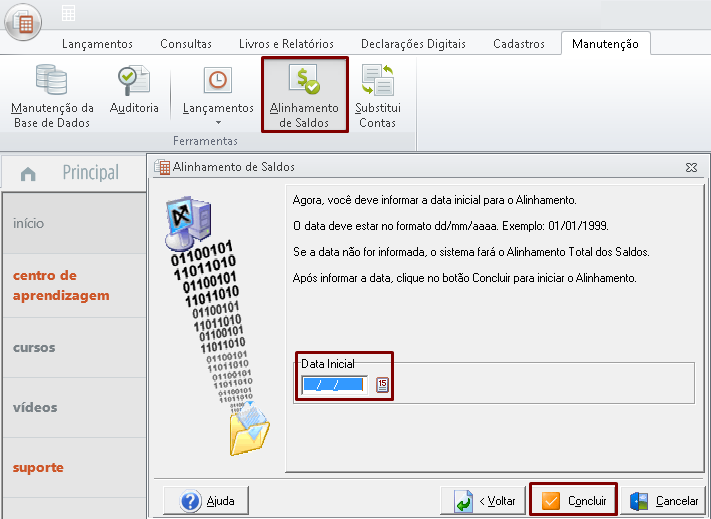Open the Livros e Relatórios tab

click(286, 44)
